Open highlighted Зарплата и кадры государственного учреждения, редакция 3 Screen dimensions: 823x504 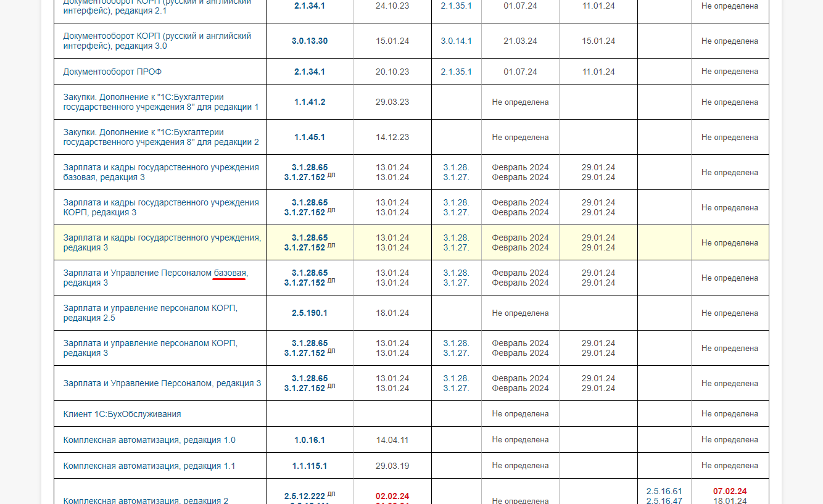162,242
